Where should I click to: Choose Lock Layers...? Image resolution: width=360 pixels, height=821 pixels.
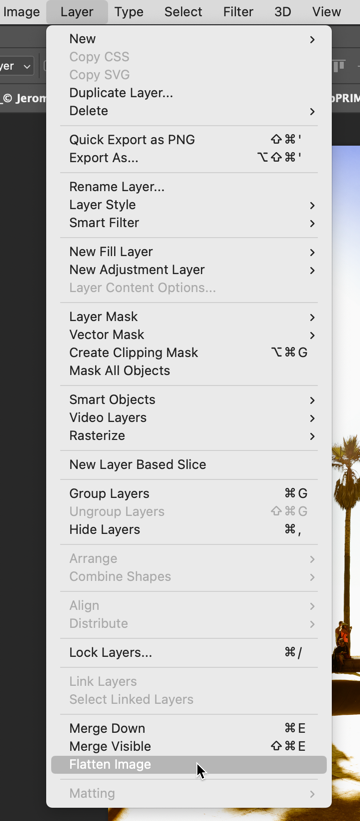[189, 652]
